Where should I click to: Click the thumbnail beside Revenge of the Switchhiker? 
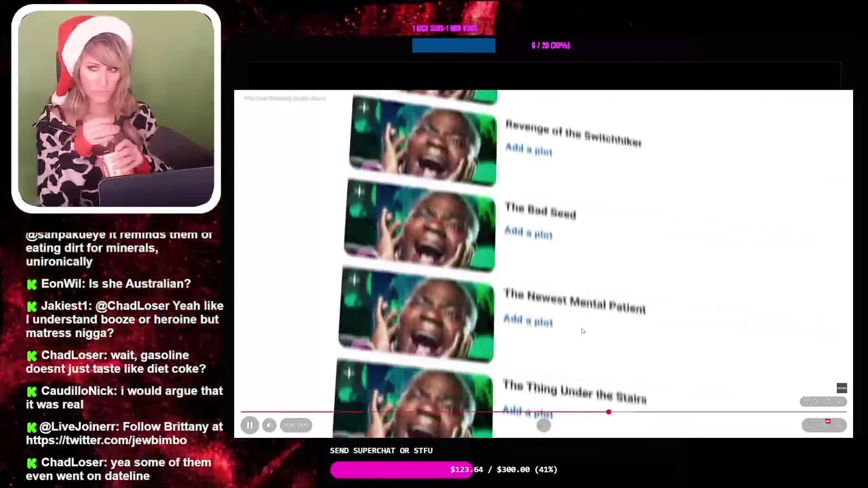pos(423,141)
